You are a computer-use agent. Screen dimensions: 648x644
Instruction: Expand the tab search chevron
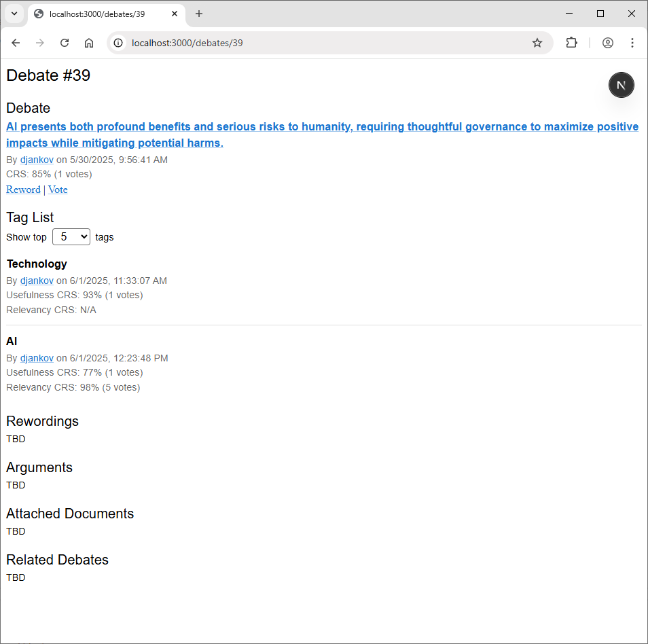(14, 14)
